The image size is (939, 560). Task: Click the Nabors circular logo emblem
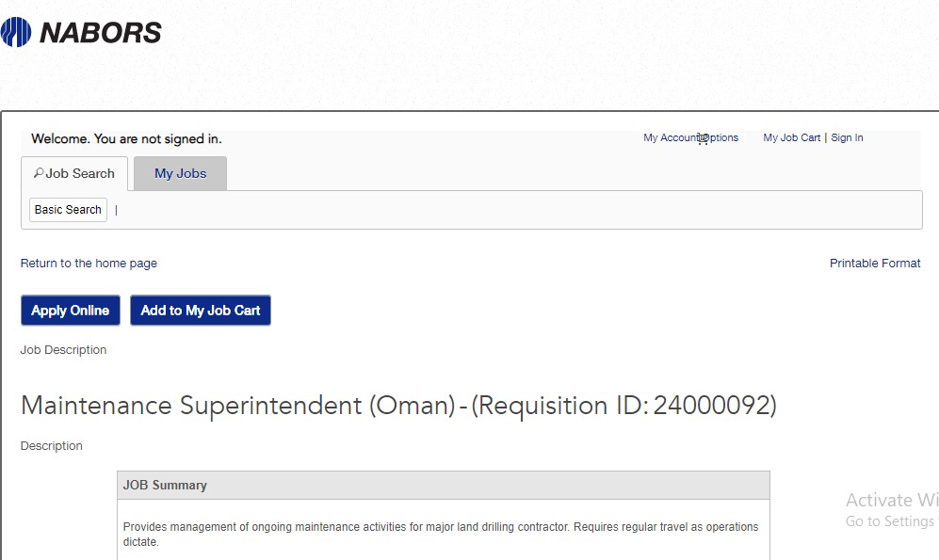tap(16, 32)
